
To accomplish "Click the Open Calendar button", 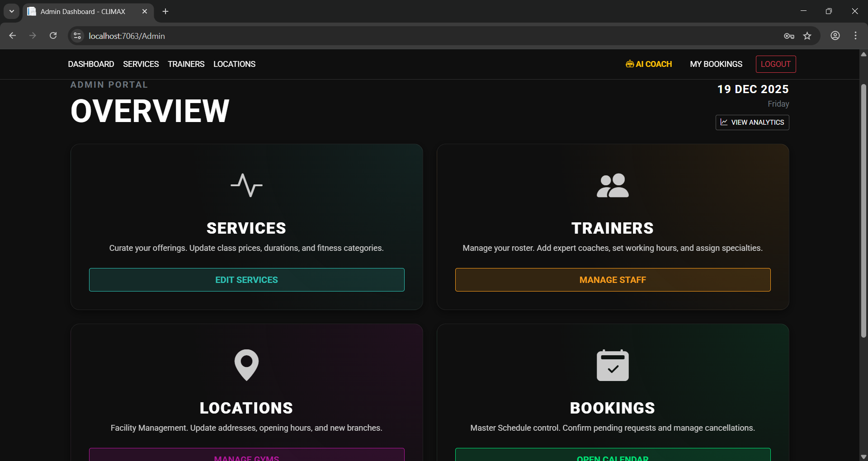I will click(613, 455).
